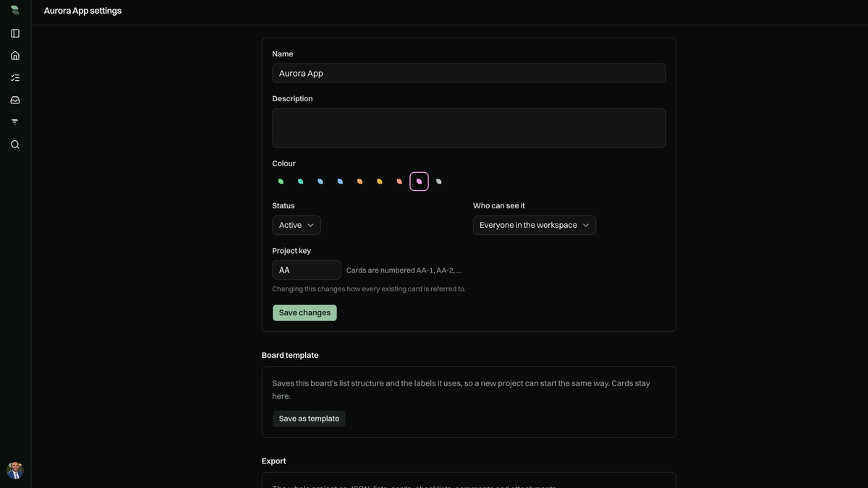Pick the bright blue colour swatch
Screen dimensions: 868x488
click(x=340, y=181)
